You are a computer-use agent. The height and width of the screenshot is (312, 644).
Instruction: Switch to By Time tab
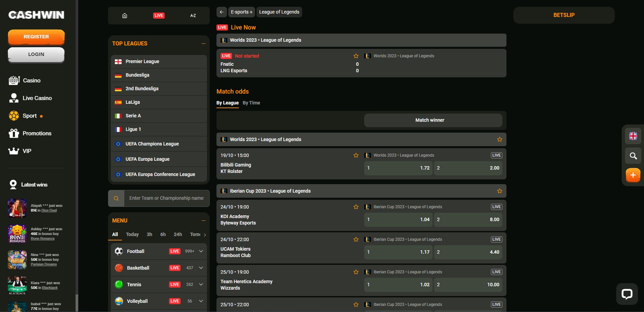click(x=251, y=103)
